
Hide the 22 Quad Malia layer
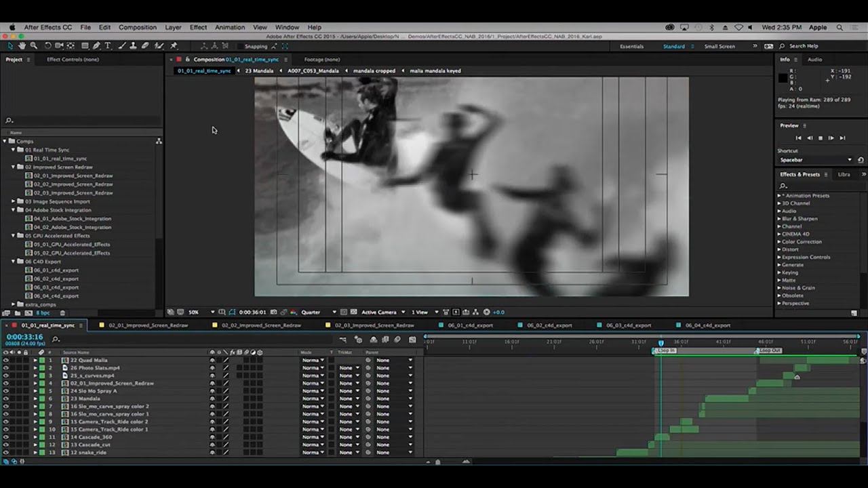click(x=6, y=361)
